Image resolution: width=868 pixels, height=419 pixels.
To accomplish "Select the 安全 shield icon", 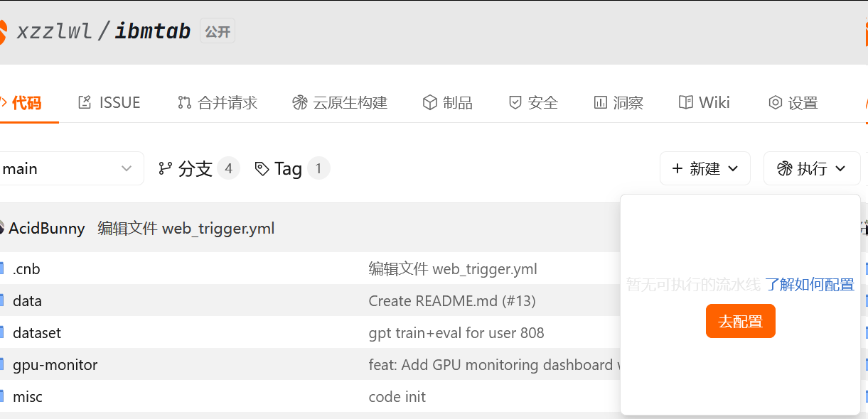I will point(515,102).
